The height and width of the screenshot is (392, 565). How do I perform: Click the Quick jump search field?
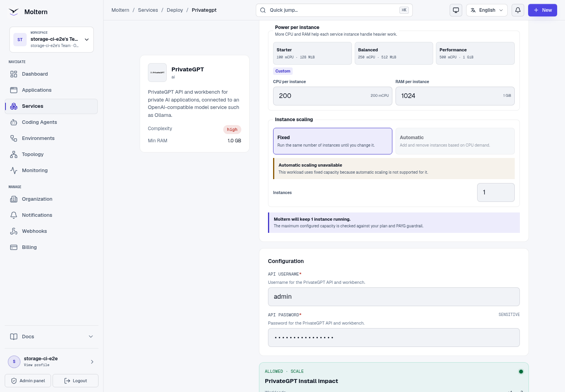coord(334,10)
